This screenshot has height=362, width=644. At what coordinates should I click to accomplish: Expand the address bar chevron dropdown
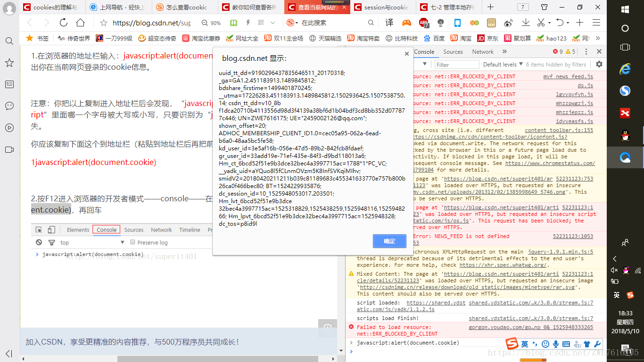coord(272,23)
